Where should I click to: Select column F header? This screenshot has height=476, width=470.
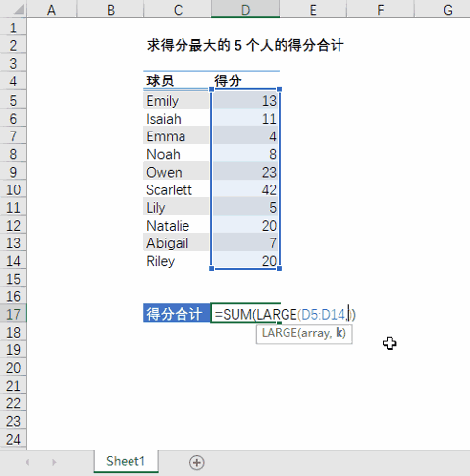coord(381,9)
